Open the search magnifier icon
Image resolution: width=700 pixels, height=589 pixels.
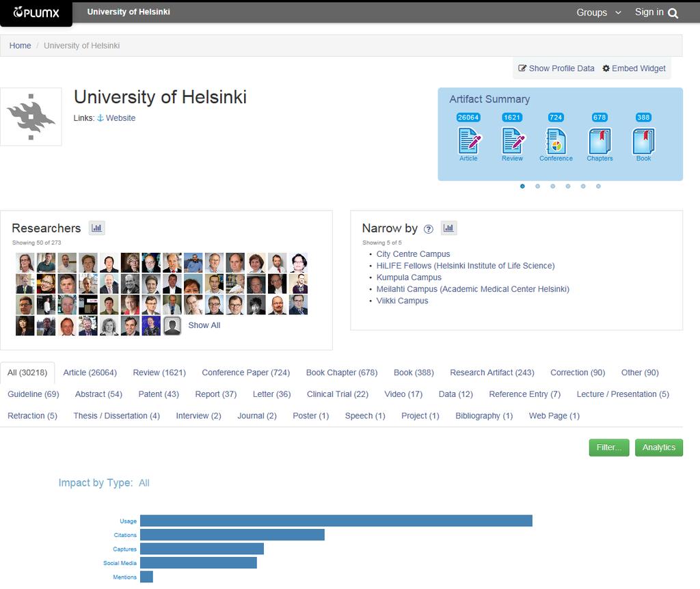pyautogui.click(x=673, y=14)
